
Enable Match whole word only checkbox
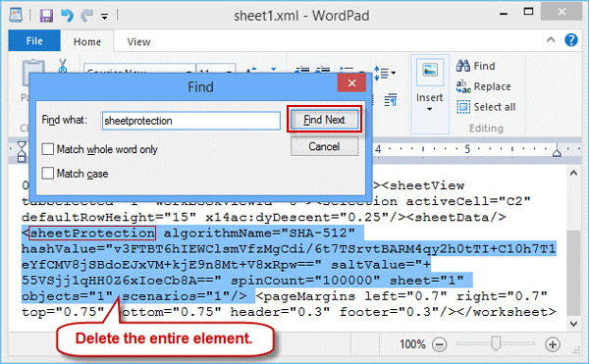pyautogui.click(x=48, y=149)
